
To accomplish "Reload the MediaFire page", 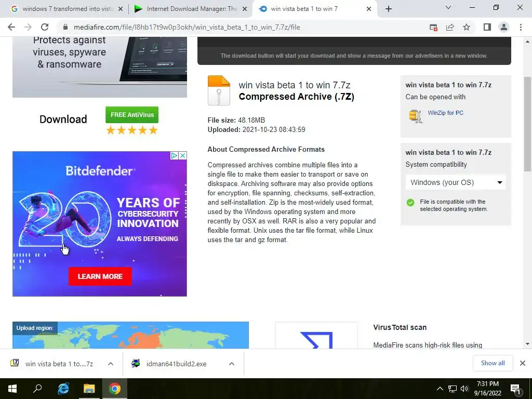I will tap(45, 27).
